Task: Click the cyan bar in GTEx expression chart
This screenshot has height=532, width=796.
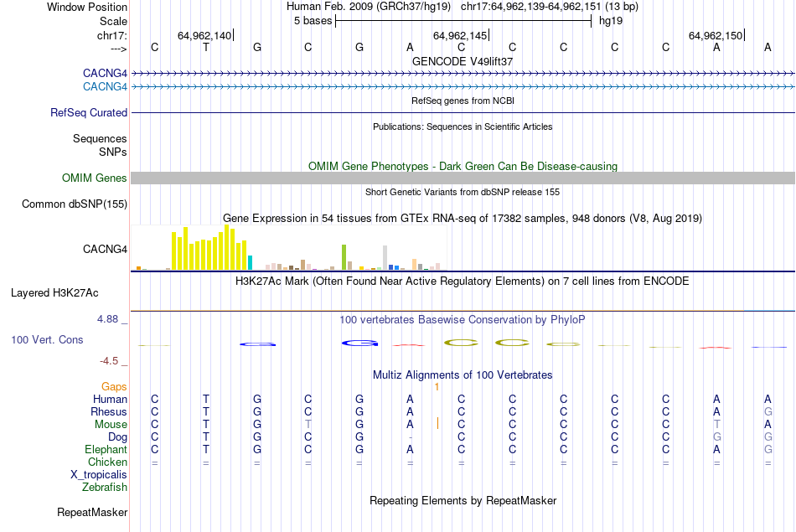Action: pos(251,262)
